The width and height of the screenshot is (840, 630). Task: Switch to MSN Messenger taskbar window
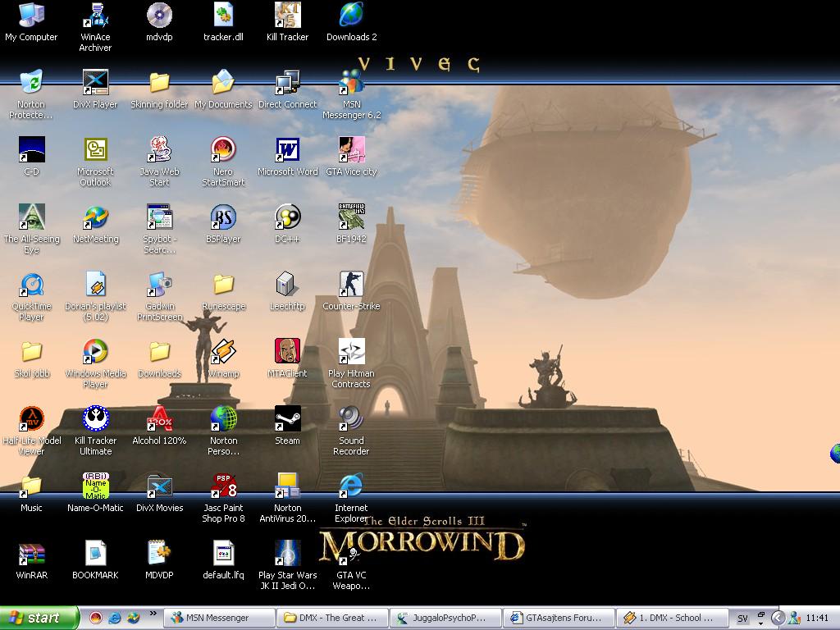pyautogui.click(x=219, y=618)
